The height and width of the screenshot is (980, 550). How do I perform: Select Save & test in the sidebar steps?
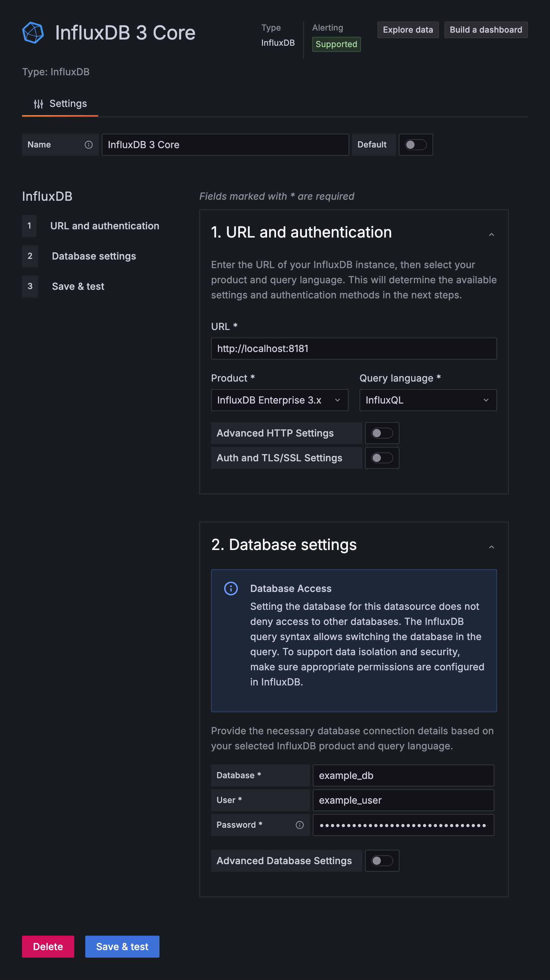click(x=78, y=286)
